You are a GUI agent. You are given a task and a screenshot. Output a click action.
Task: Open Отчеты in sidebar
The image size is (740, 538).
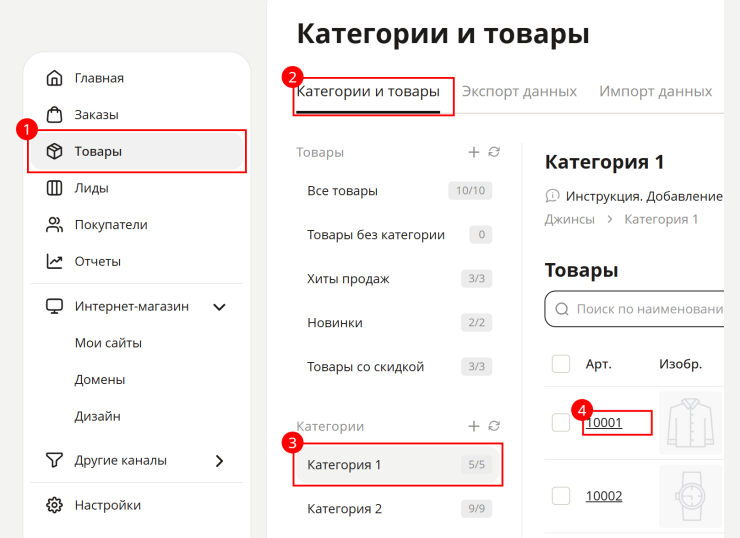[x=137, y=261]
